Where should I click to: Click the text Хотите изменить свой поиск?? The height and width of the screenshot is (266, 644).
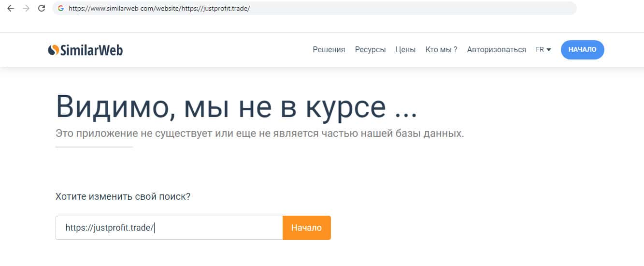[x=123, y=197]
